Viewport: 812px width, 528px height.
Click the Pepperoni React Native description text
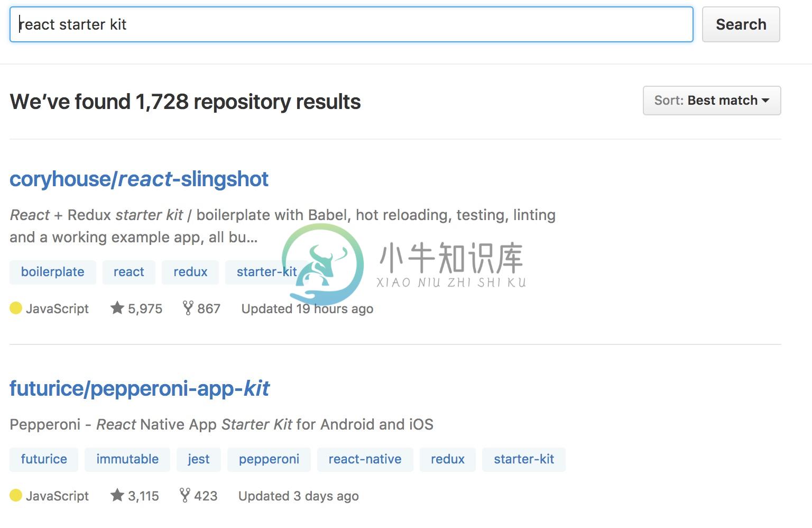click(x=222, y=424)
